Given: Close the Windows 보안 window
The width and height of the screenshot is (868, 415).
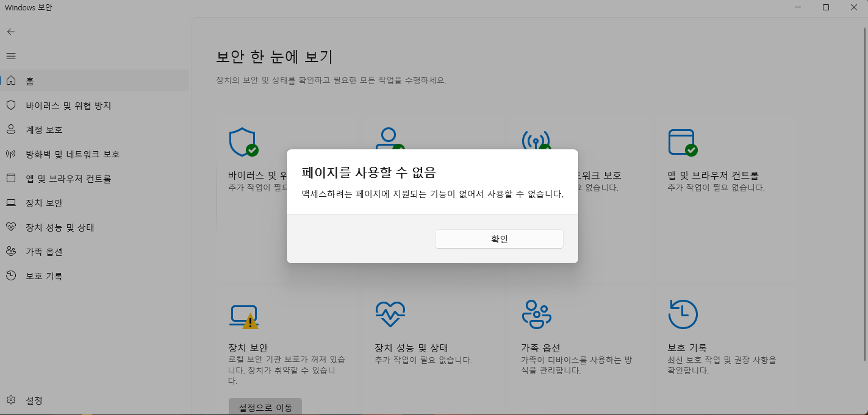Looking at the screenshot, I should pyautogui.click(x=853, y=7).
